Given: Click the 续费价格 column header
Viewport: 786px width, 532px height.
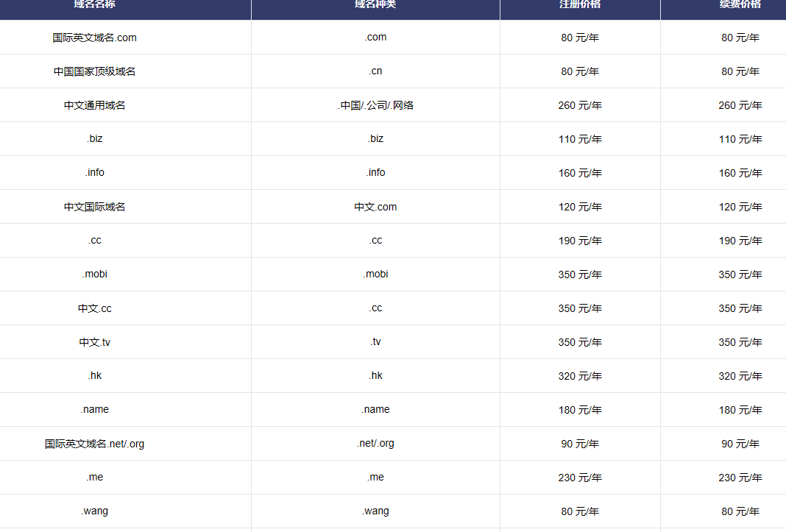Looking at the screenshot, I should coord(740,4).
